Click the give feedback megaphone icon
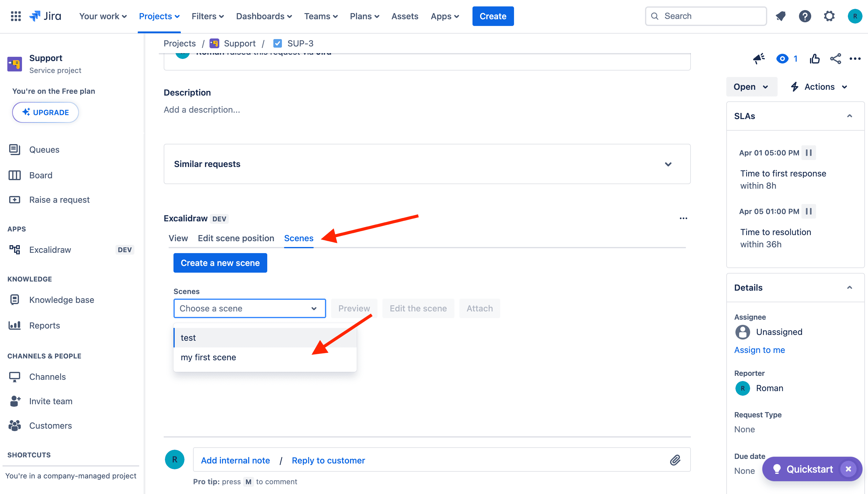868x494 pixels. pos(759,58)
